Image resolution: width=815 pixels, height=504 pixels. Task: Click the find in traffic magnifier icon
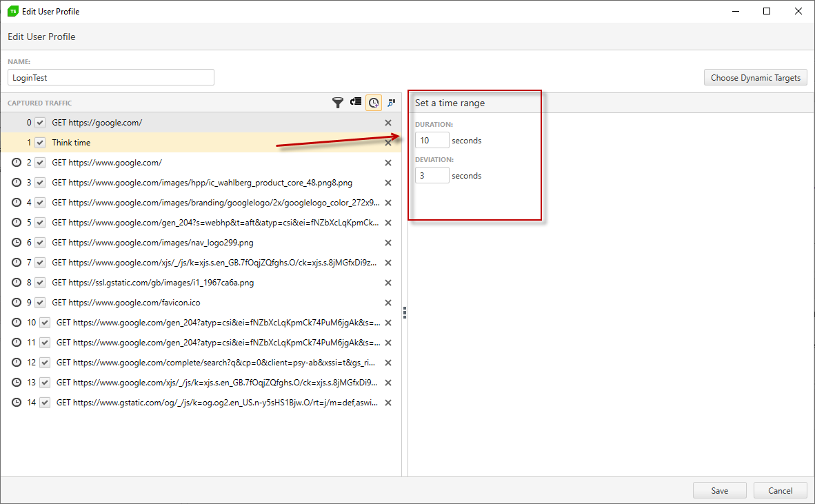pos(392,103)
